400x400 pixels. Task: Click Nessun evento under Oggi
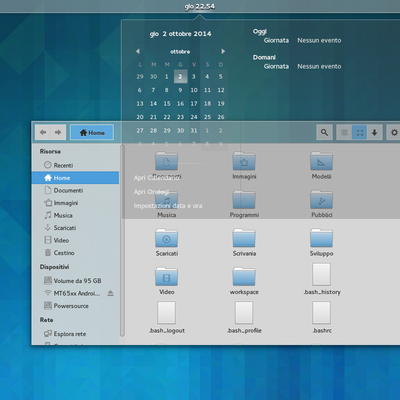319,40
